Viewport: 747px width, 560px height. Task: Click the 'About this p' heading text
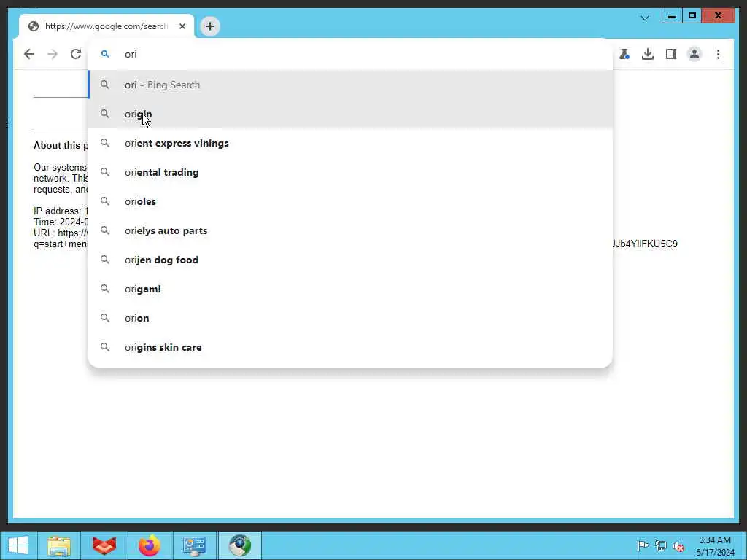tap(61, 146)
